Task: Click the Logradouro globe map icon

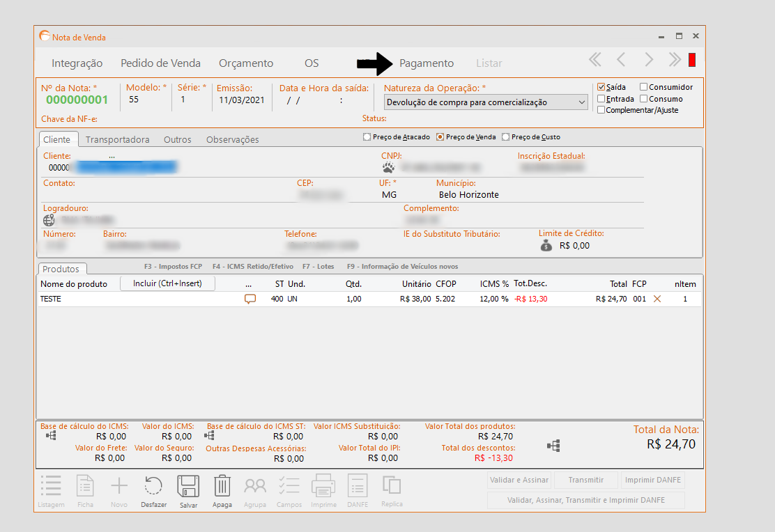Action: [49, 220]
